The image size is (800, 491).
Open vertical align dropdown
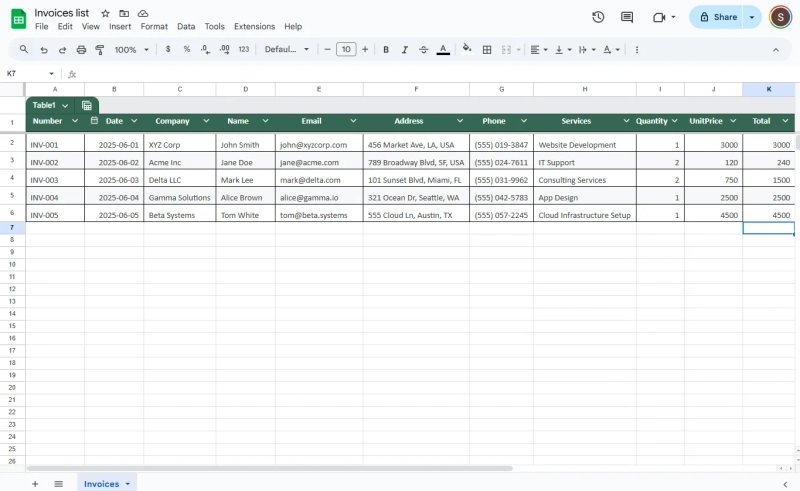563,50
